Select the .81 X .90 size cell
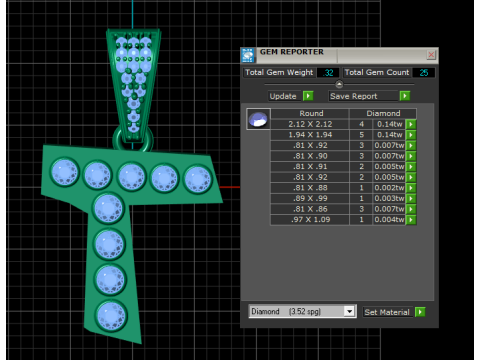Image resolution: width=480 pixels, height=360 pixels. tap(310, 156)
